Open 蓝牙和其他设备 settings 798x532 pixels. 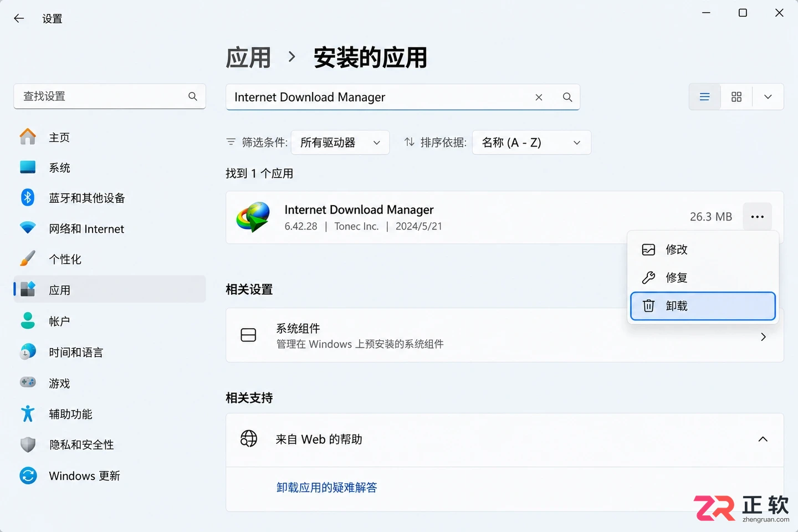click(110, 198)
